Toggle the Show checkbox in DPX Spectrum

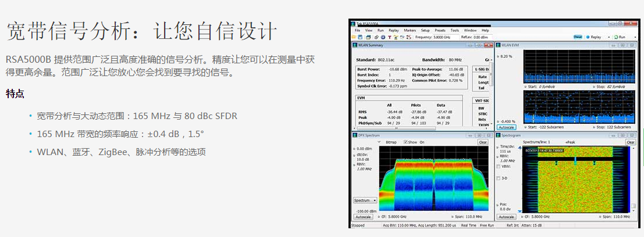pyautogui.click(x=405, y=142)
